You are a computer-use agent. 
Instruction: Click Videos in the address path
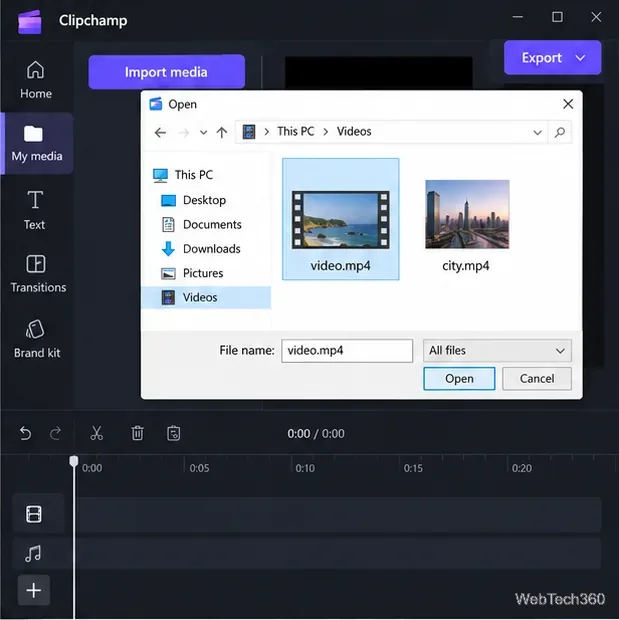click(354, 131)
